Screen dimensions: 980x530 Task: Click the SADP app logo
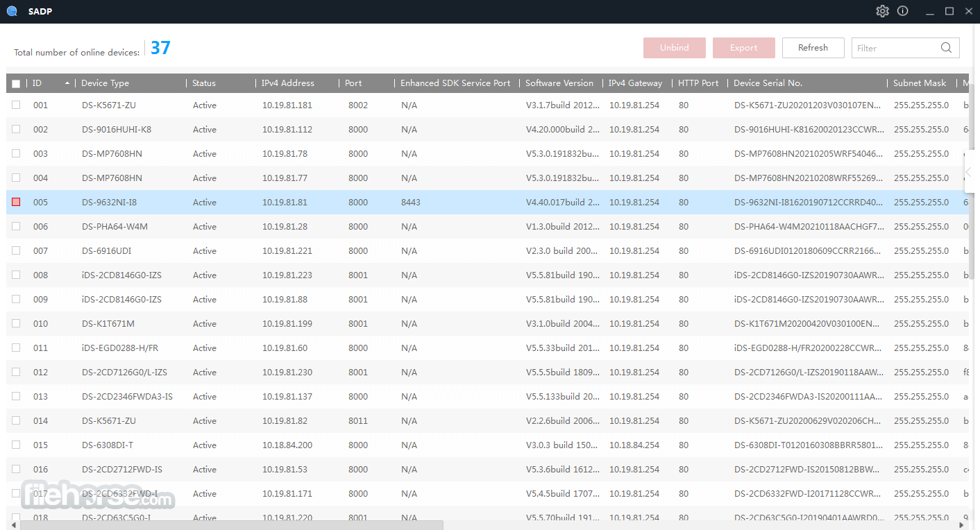pos(12,11)
